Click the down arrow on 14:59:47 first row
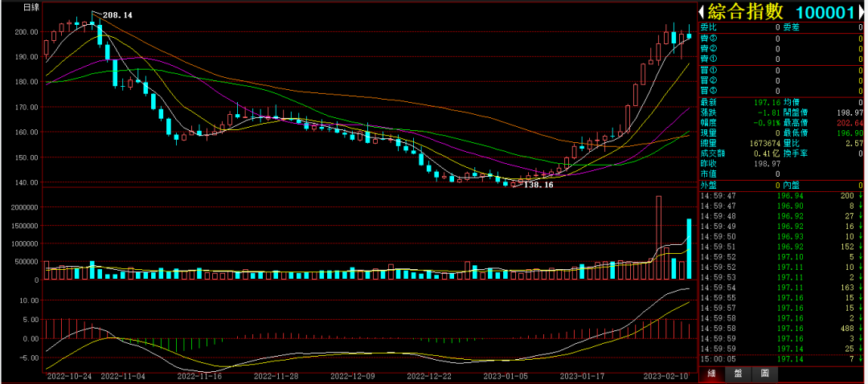This screenshot has height=384, width=868. click(861, 196)
